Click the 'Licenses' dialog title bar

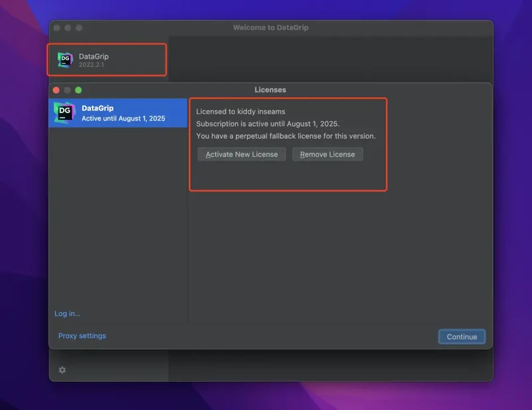coord(270,90)
